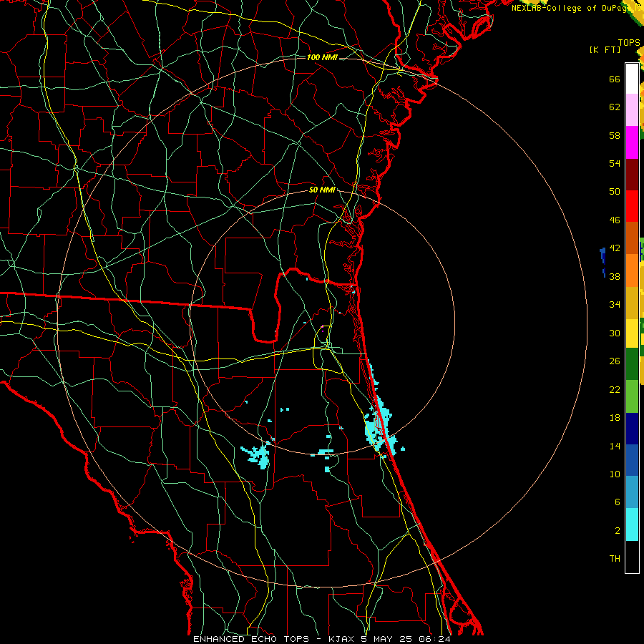644x644 pixels.
Task: Click the legend value "38"
Action: tap(615, 277)
